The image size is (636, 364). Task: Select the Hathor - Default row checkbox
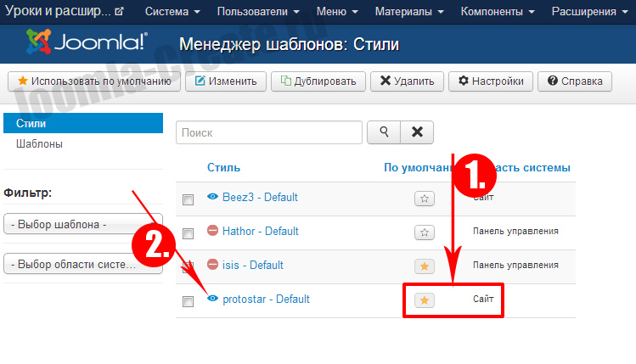pos(189,233)
